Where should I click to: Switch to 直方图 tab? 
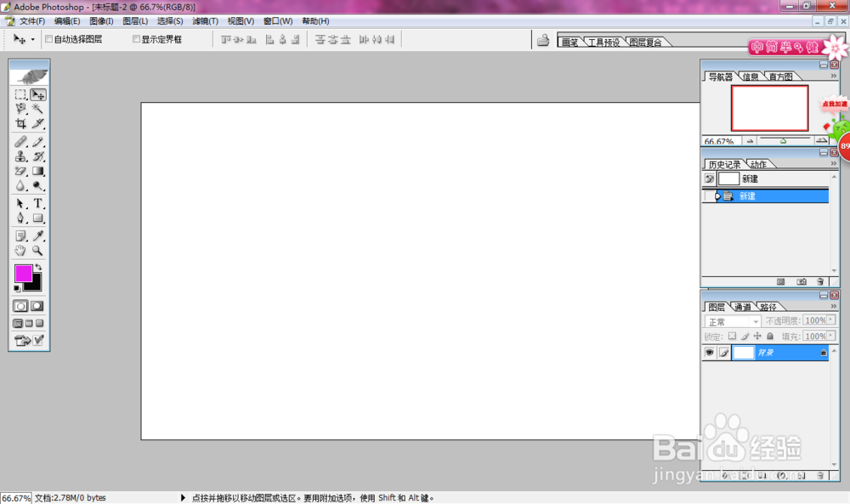780,76
